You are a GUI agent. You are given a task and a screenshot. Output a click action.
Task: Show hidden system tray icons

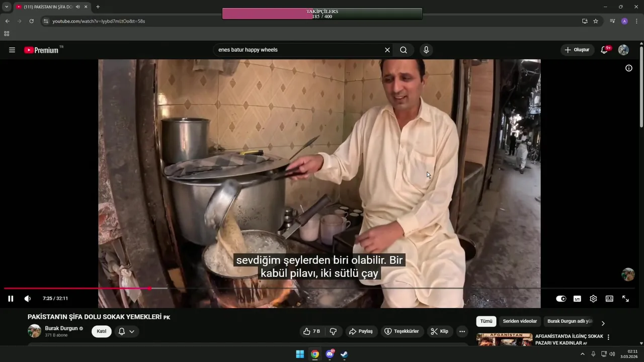tap(583, 354)
